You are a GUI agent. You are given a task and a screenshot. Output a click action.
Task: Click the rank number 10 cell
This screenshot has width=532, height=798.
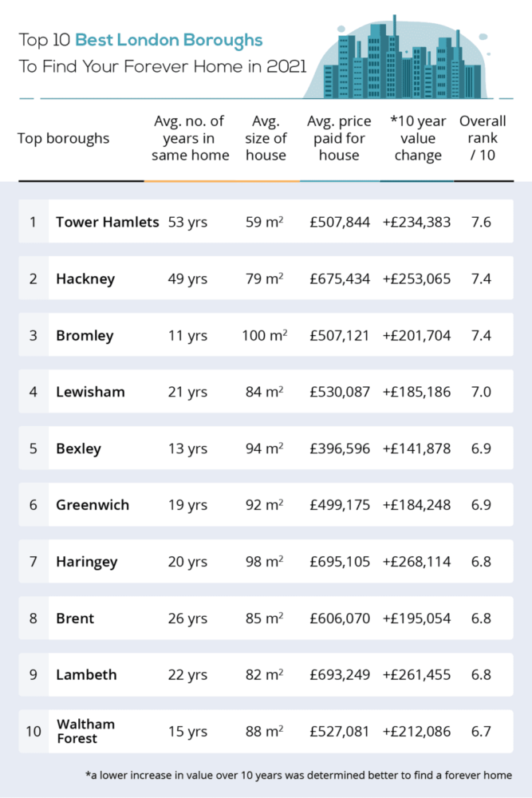[33, 731]
